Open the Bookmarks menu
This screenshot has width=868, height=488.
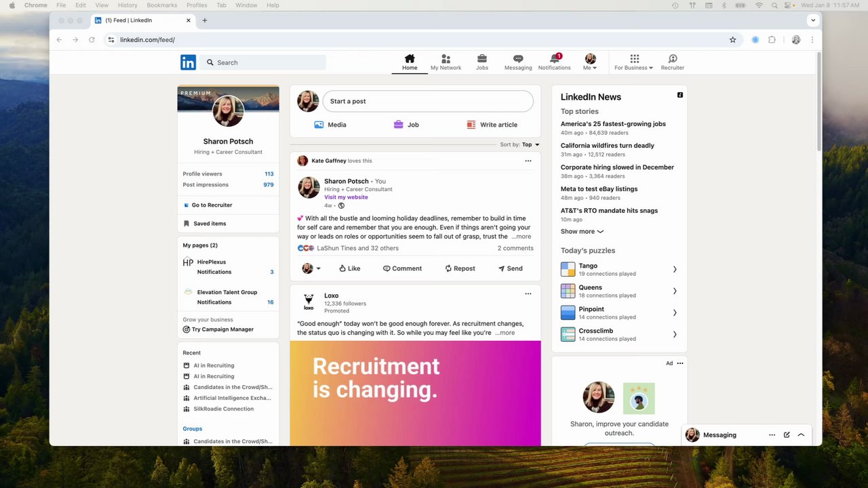point(162,5)
